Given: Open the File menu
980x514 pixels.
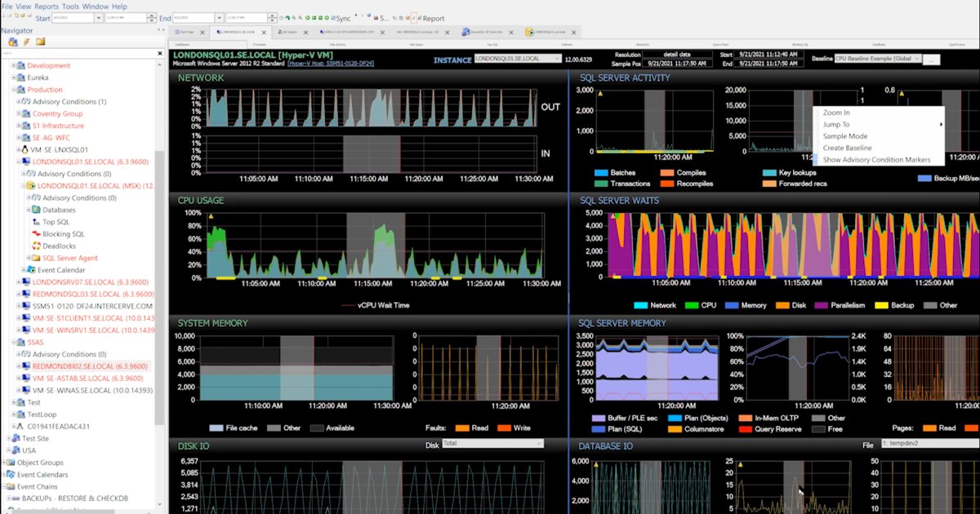Looking at the screenshot, I should coord(7,7).
